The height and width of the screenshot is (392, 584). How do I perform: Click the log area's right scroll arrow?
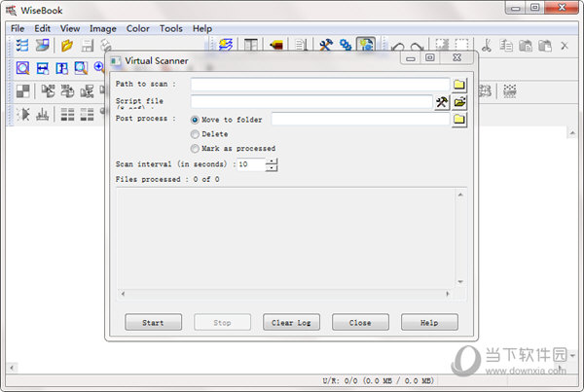tap(448, 294)
